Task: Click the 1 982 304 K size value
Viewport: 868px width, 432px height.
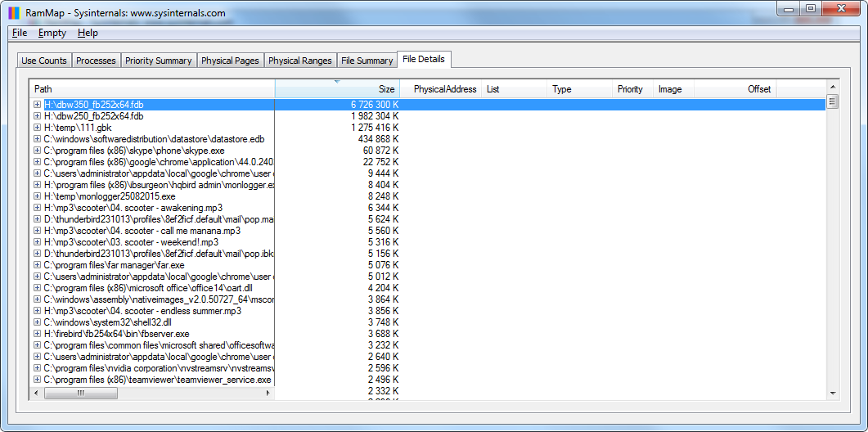Action: (374, 115)
